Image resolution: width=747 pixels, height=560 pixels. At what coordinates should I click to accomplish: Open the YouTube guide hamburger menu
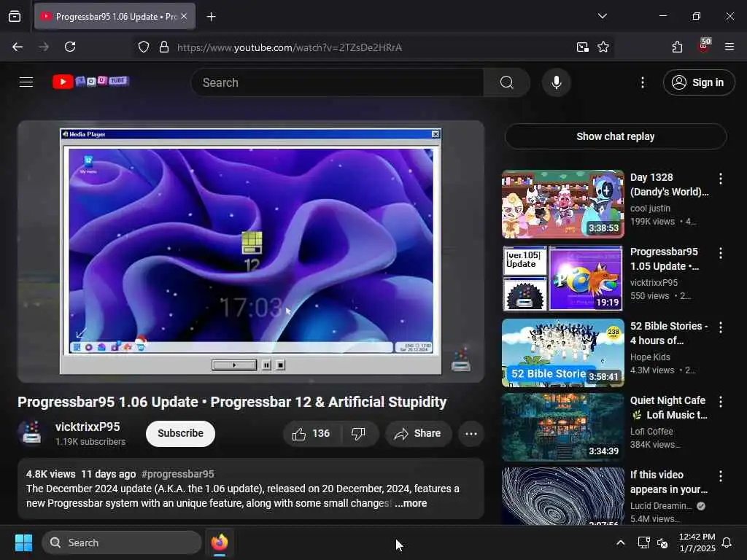tap(26, 82)
